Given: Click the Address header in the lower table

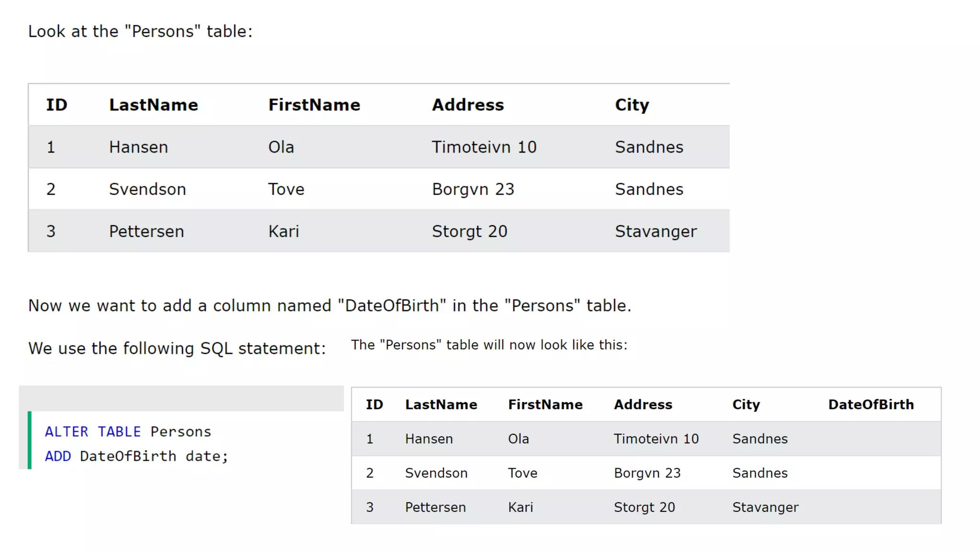Looking at the screenshot, I should (x=643, y=405).
